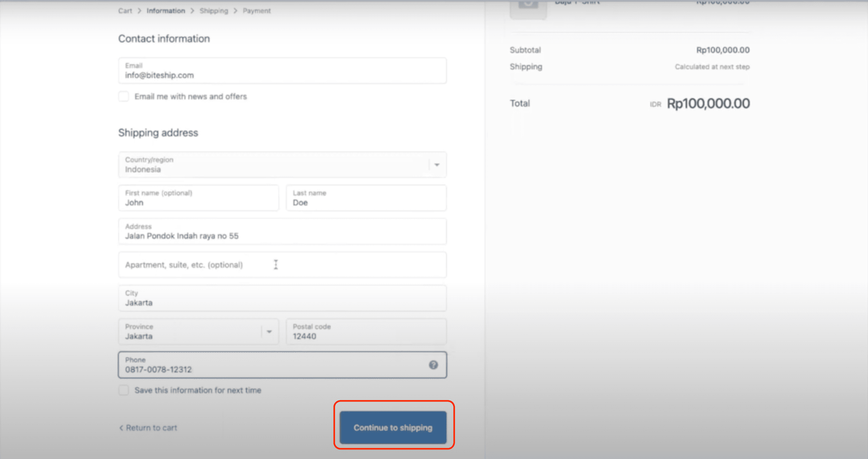
Task: Select the Payment breadcrumb step
Action: [x=257, y=11]
